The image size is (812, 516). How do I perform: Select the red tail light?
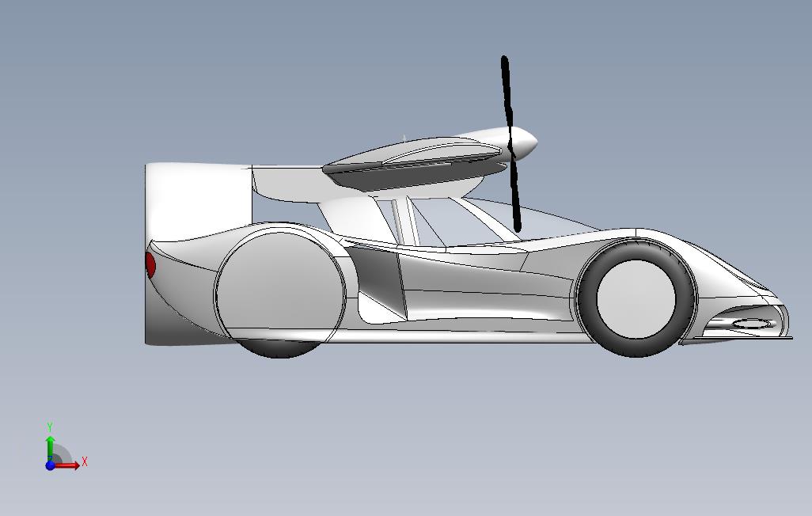tap(150, 265)
